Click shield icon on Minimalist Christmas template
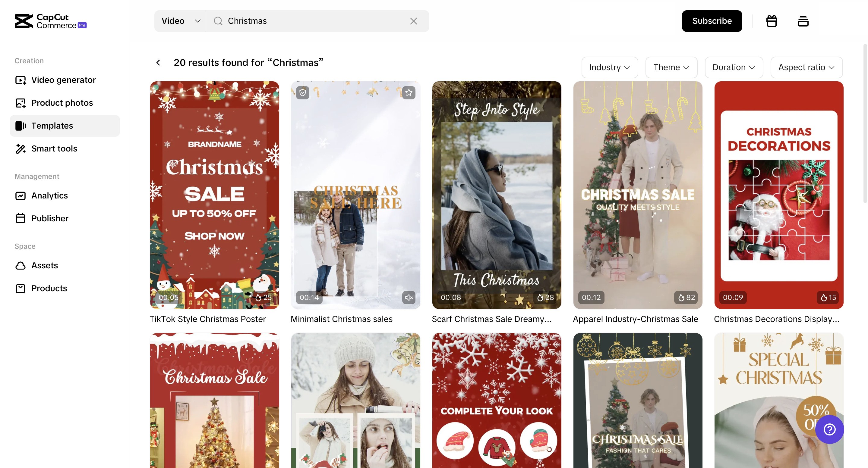The height and width of the screenshot is (468, 868). click(x=303, y=92)
